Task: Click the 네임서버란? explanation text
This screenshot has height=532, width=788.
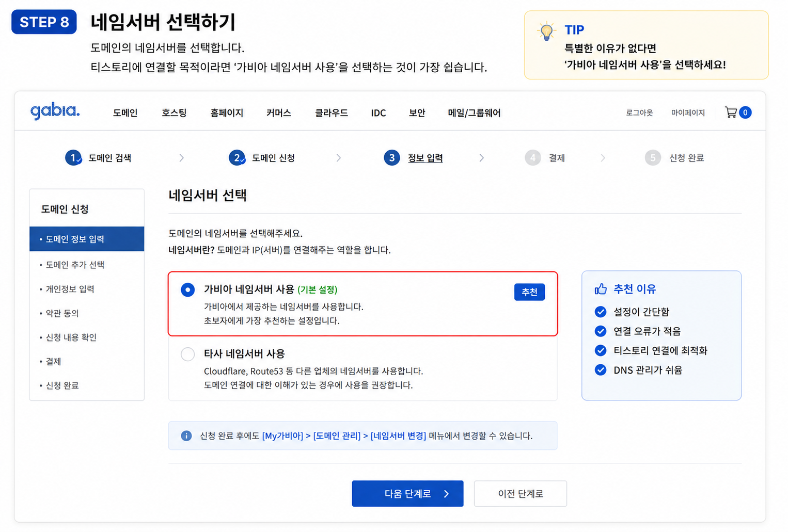Action: pyautogui.click(x=279, y=250)
